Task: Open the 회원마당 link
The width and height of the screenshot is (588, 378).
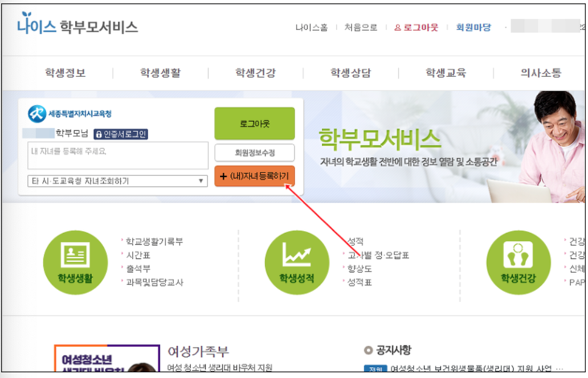Action: tap(473, 27)
